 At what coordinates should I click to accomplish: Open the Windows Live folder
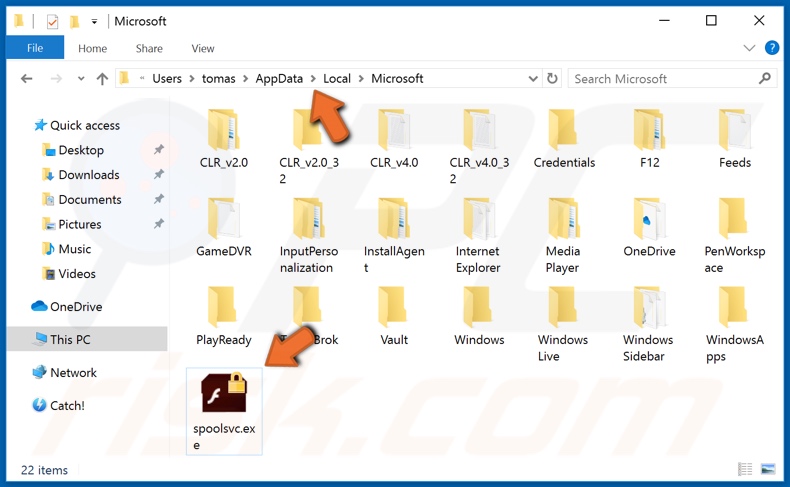tap(563, 324)
